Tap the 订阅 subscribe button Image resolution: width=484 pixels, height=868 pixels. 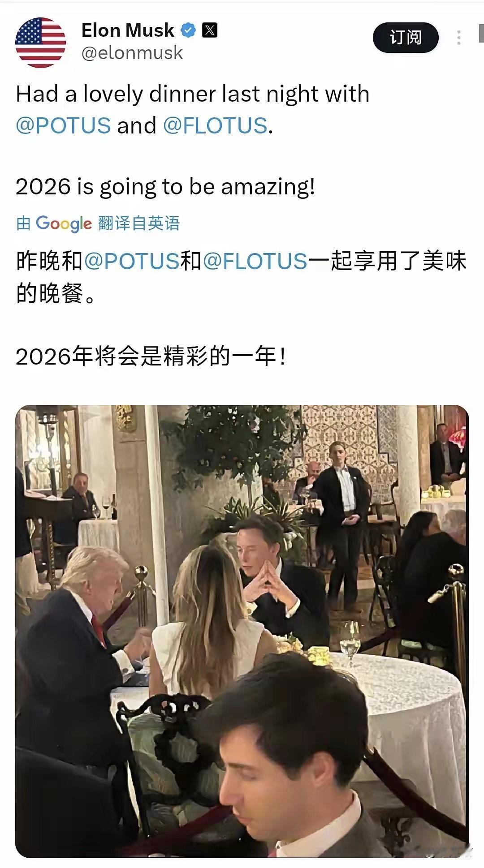[x=406, y=38]
